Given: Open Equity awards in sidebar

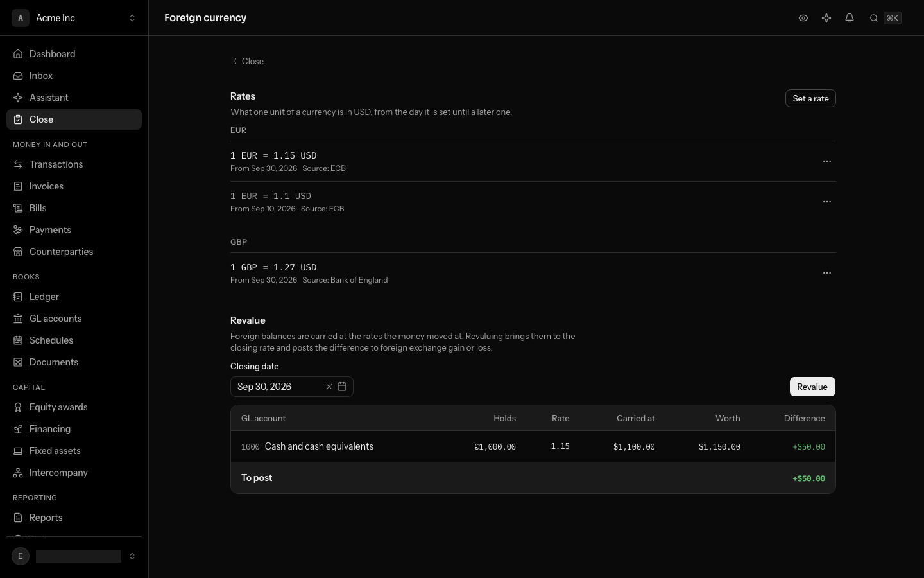Looking at the screenshot, I should 74,407.
